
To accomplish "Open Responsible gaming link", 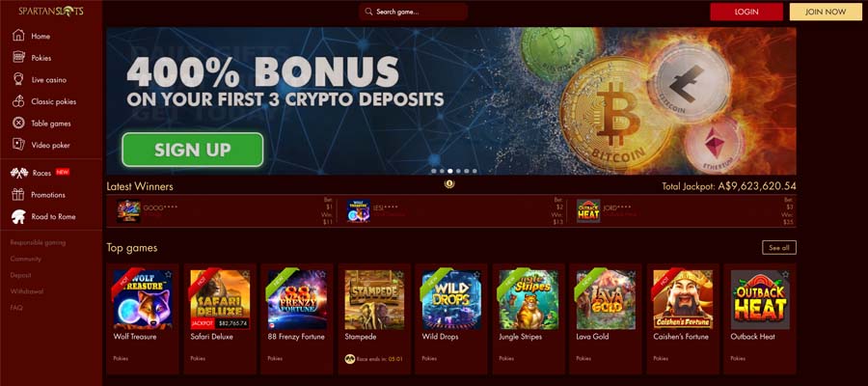I will pos(38,242).
